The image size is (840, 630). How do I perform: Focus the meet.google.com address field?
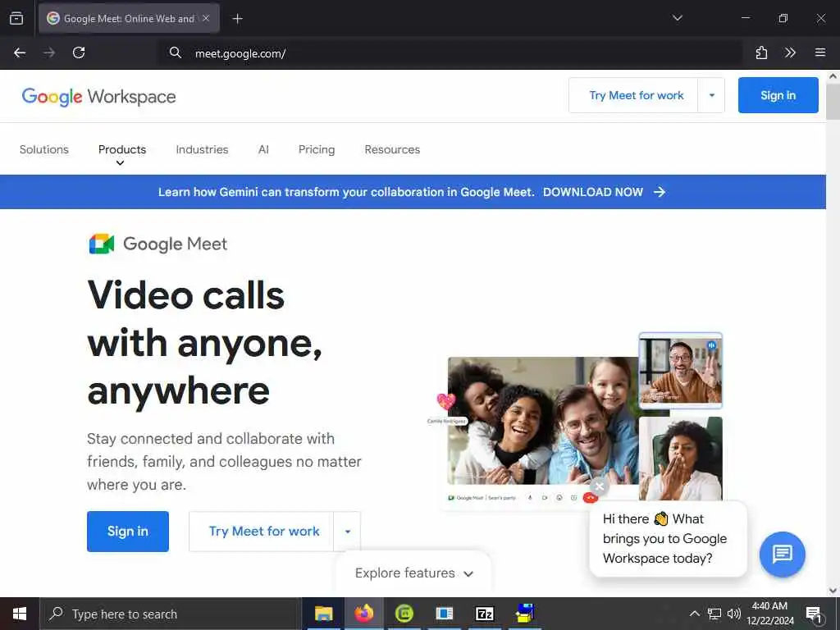pyautogui.click(x=450, y=53)
